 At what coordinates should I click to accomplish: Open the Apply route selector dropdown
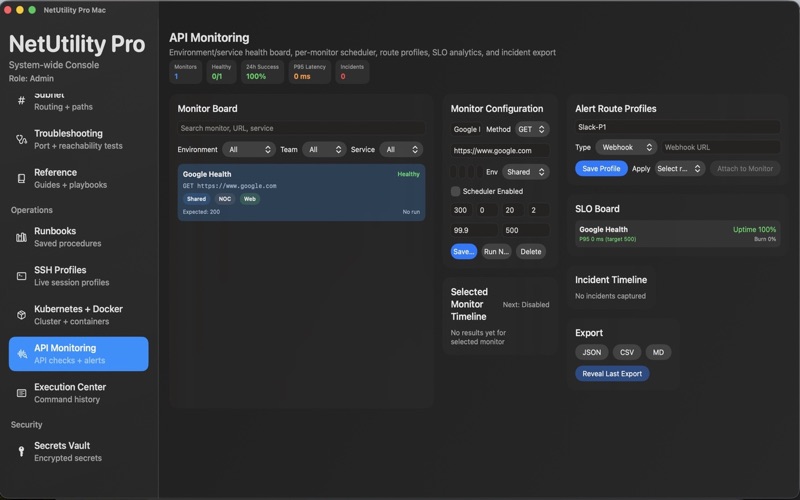tap(680, 168)
